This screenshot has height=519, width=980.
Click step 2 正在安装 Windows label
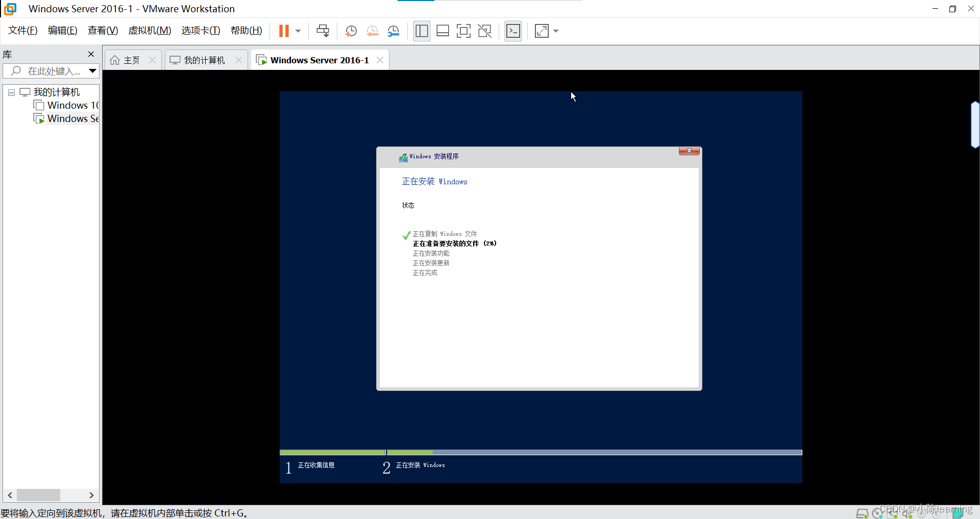pos(420,465)
